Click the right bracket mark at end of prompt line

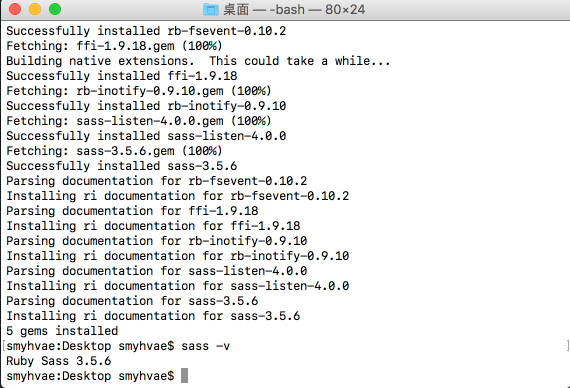click(567, 346)
